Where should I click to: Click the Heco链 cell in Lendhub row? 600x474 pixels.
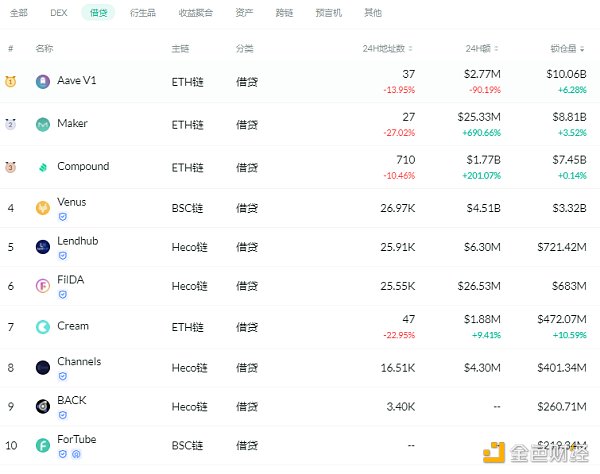189,247
